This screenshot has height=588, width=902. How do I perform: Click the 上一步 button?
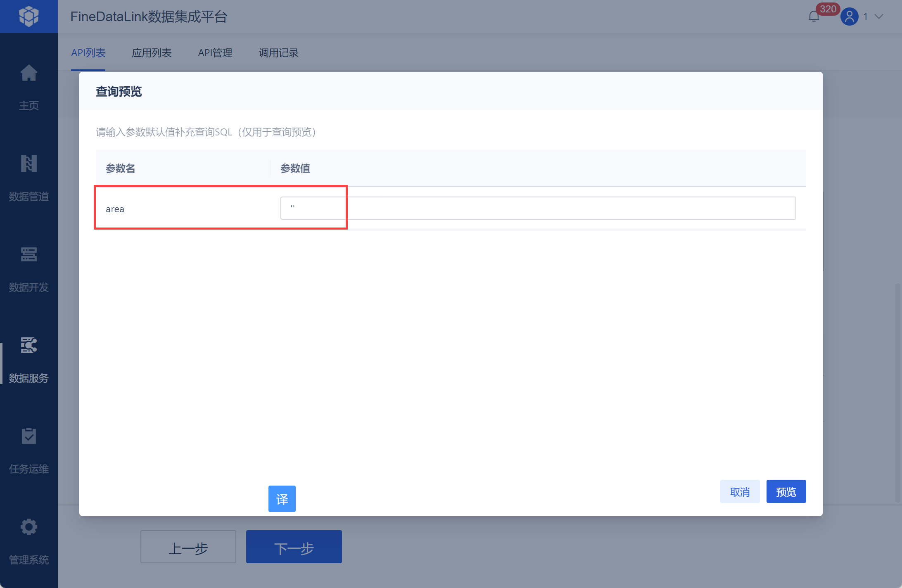(188, 547)
